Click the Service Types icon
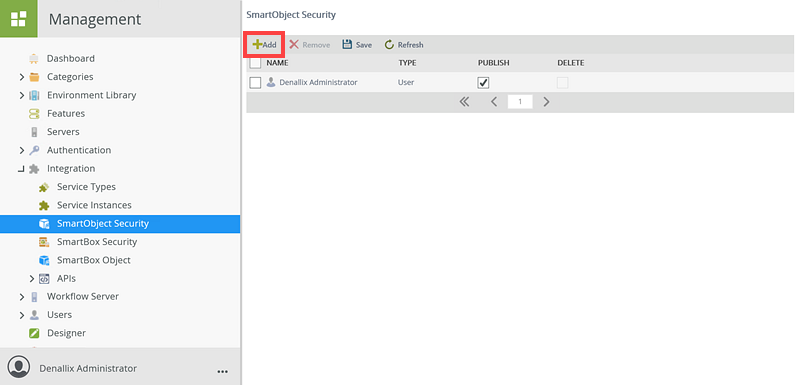800x385 pixels. tap(44, 187)
